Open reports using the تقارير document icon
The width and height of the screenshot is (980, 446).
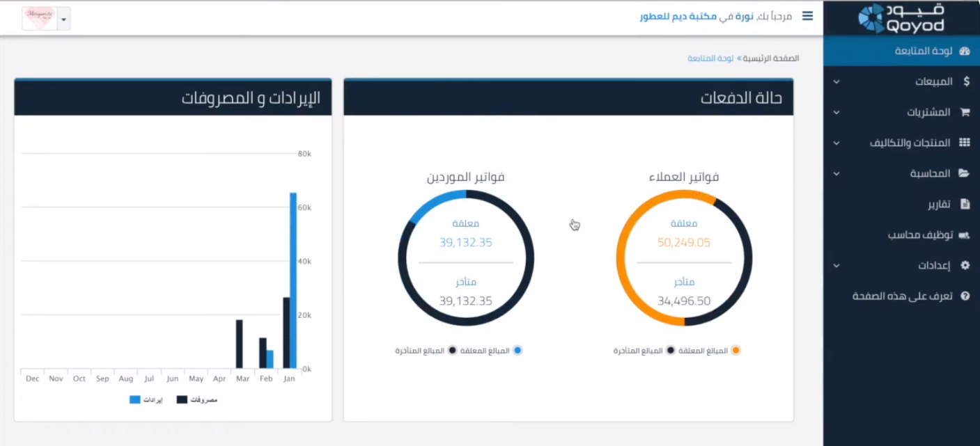[x=965, y=204]
